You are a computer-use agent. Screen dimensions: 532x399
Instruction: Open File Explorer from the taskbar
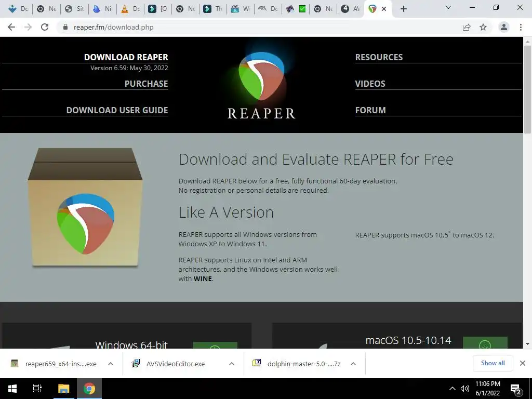pos(64,389)
